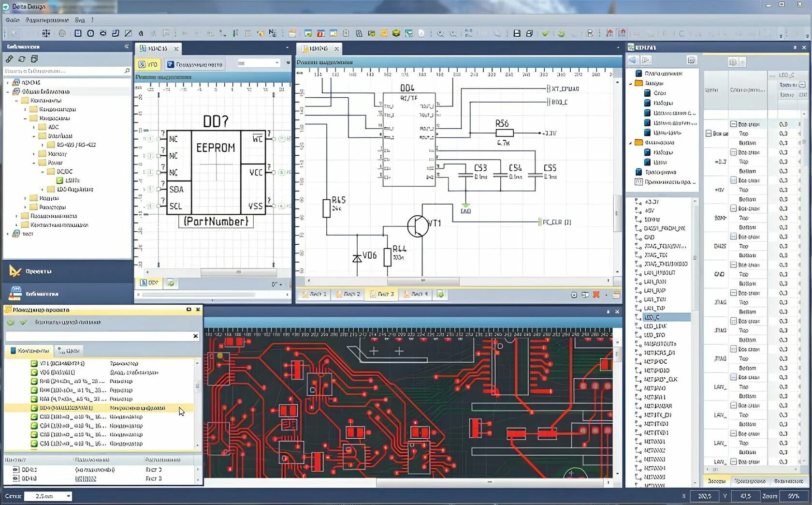Click the link chain icon in the left panel
Image resolution: width=812 pixels, height=505 pixels.
(x=9, y=59)
